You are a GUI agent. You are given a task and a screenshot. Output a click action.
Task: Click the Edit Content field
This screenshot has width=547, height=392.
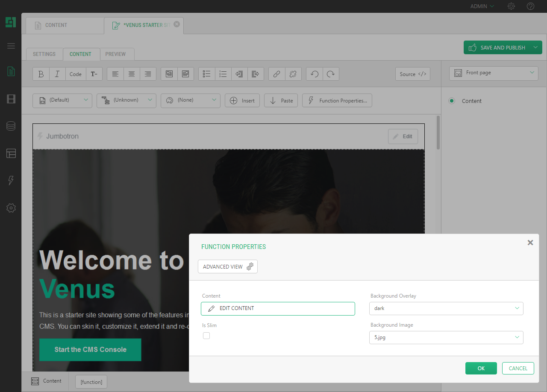pos(278,308)
